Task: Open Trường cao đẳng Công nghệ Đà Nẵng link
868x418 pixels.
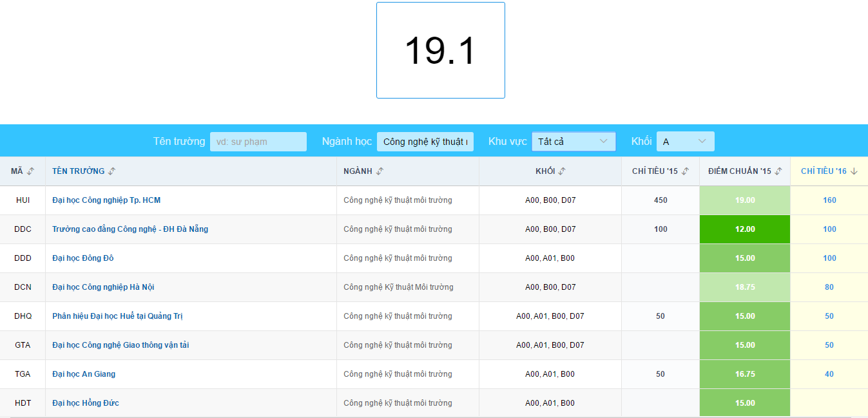Action: point(130,229)
